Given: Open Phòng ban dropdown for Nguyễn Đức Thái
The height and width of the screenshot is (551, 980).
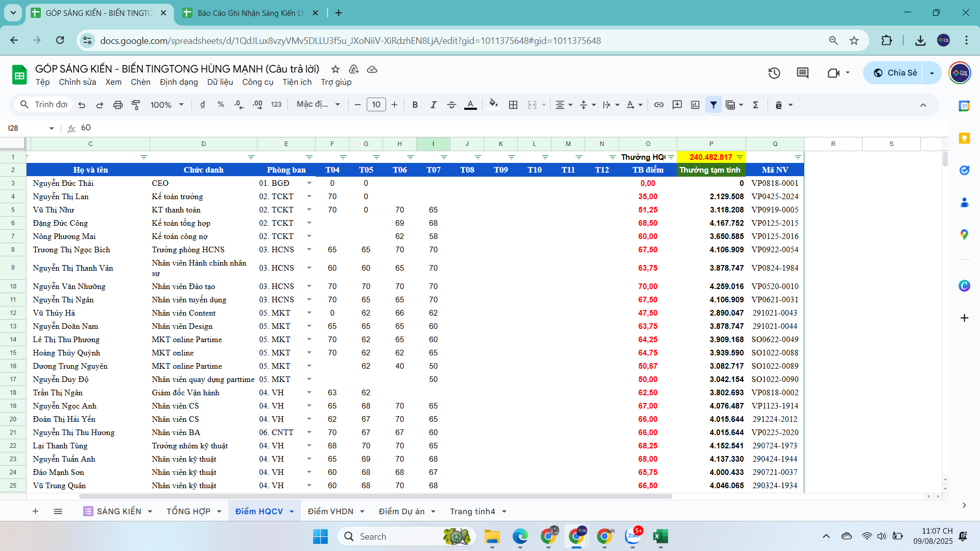Looking at the screenshot, I should pyautogui.click(x=309, y=183).
